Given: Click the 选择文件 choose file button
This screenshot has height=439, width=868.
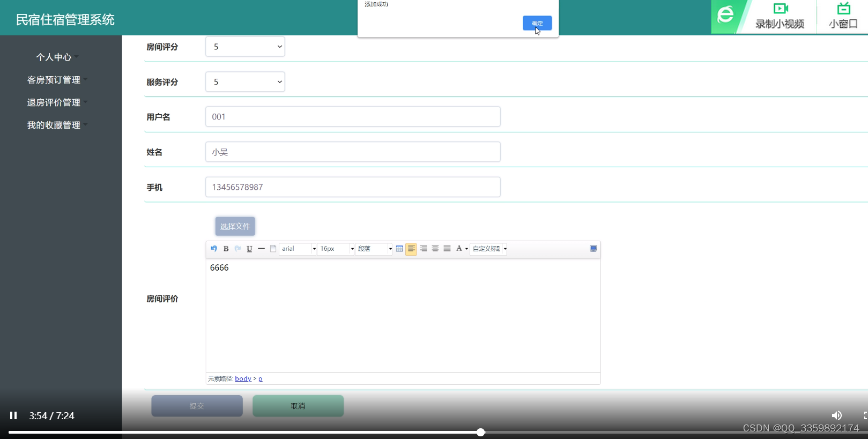Looking at the screenshot, I should coord(235,226).
